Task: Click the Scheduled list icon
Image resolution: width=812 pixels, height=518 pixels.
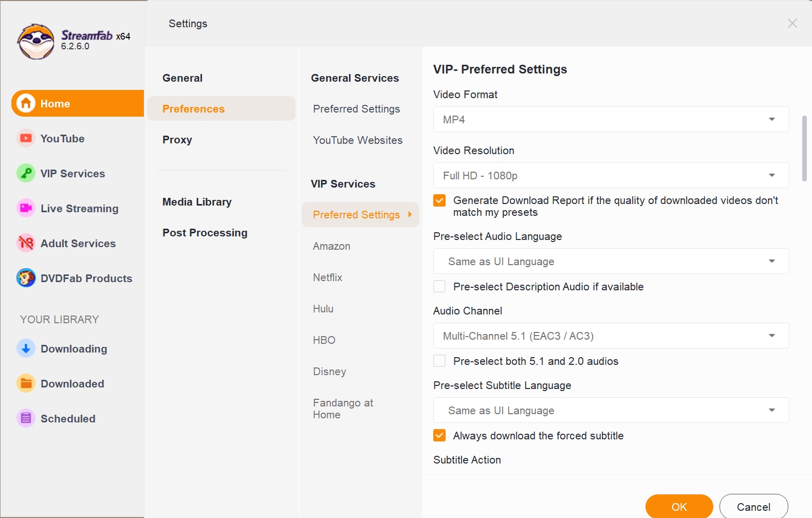Action: pos(26,418)
